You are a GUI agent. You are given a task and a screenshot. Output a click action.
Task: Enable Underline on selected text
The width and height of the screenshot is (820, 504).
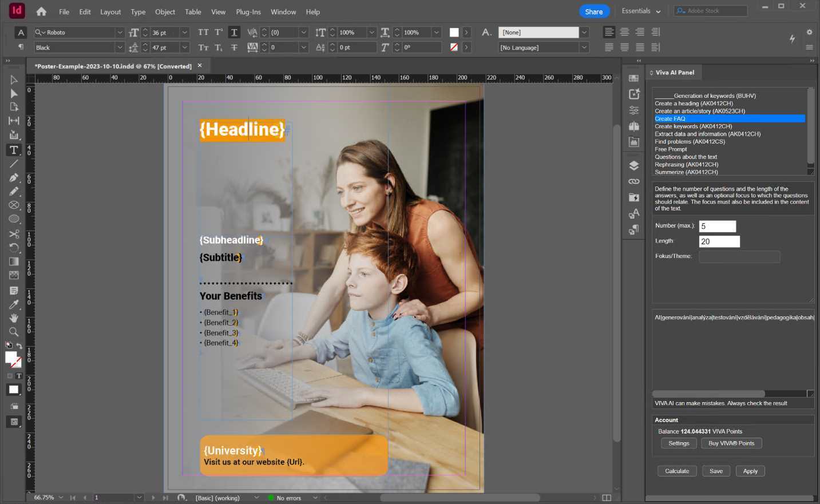tap(234, 33)
